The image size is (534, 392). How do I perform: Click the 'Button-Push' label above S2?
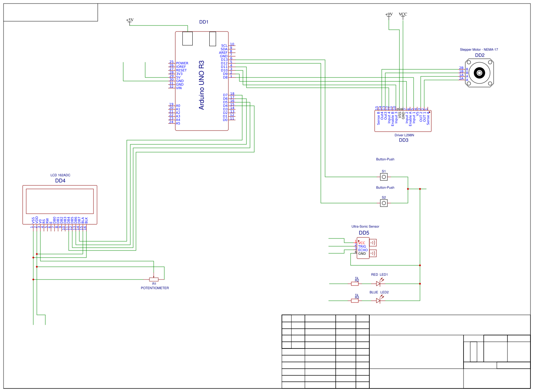point(385,188)
